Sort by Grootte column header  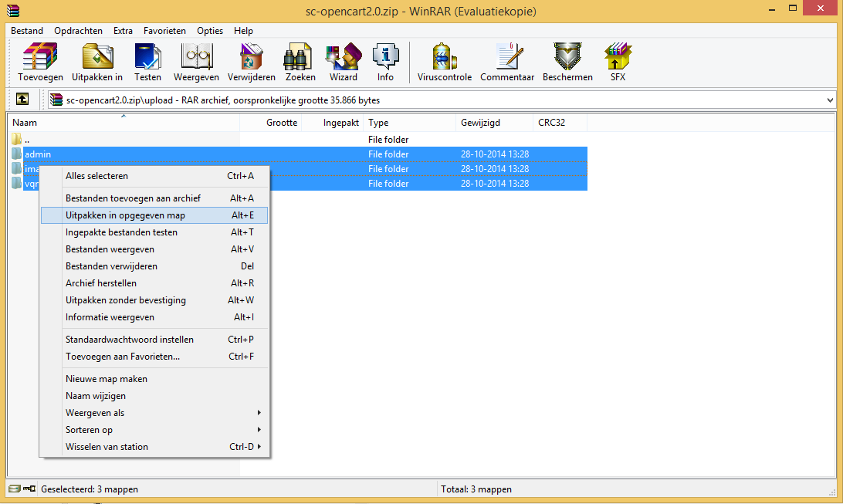(270, 123)
